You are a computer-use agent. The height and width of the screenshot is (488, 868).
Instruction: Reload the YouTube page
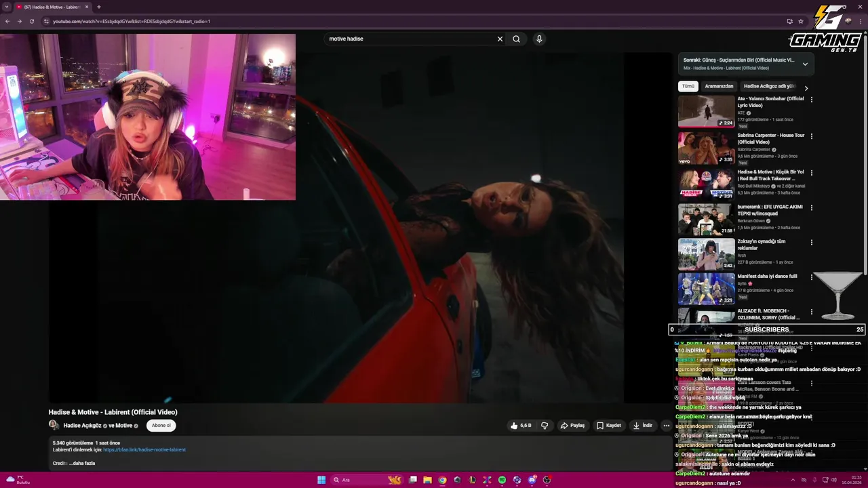click(x=31, y=21)
